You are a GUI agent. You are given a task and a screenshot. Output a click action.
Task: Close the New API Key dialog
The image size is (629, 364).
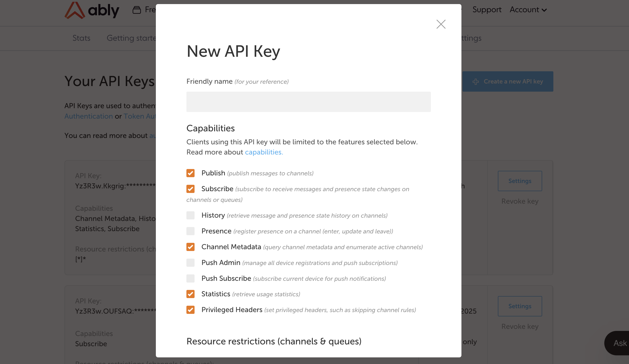pos(441,24)
